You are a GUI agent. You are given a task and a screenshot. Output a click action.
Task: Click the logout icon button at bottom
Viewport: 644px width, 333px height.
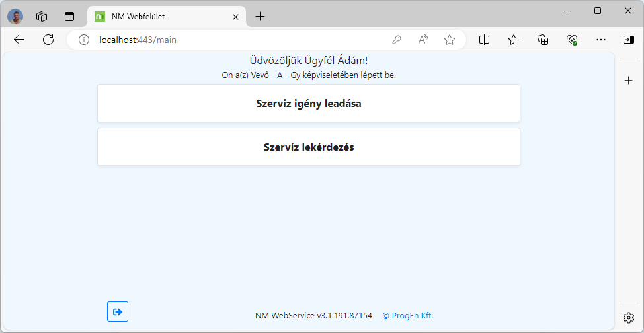(x=118, y=311)
